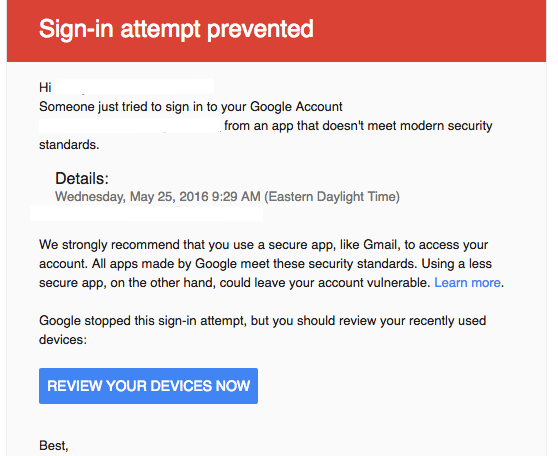Click the (Eastern Daylight Time) label
This screenshot has width=558, height=456.
coord(332,196)
